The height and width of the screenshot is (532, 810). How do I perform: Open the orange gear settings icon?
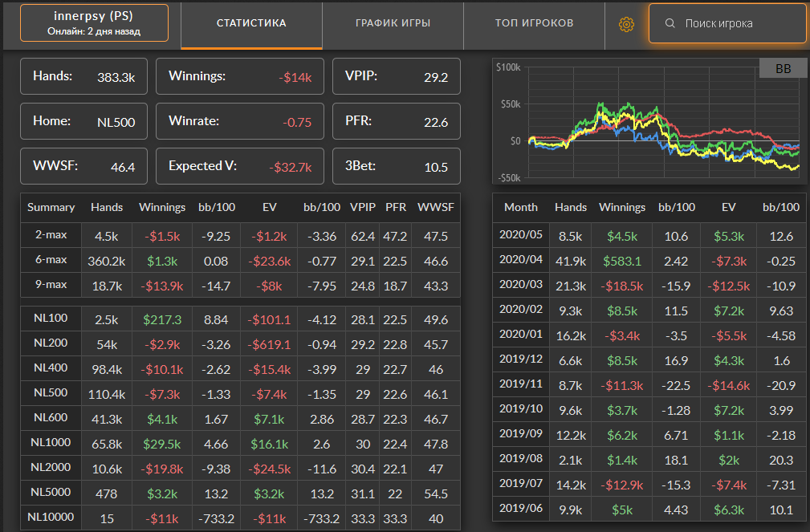626,24
